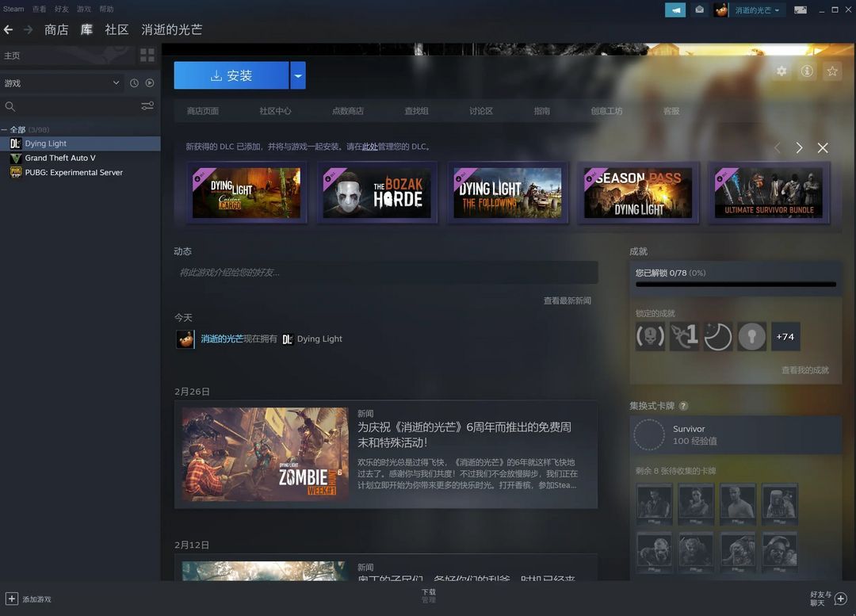Open the 查看 menu
This screenshot has width=856, height=616.
tap(40, 9)
